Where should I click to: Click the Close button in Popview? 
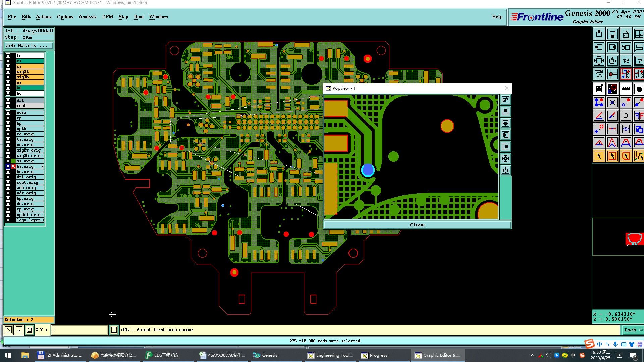pos(417,225)
